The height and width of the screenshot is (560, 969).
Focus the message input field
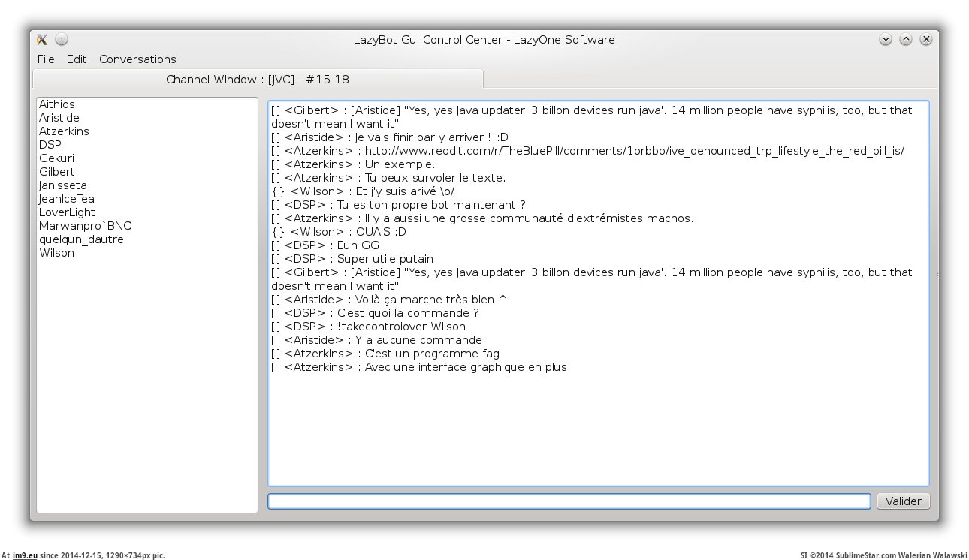(x=569, y=501)
